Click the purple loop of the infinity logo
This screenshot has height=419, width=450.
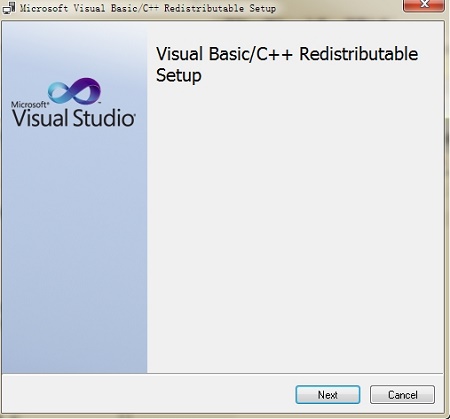point(87,89)
